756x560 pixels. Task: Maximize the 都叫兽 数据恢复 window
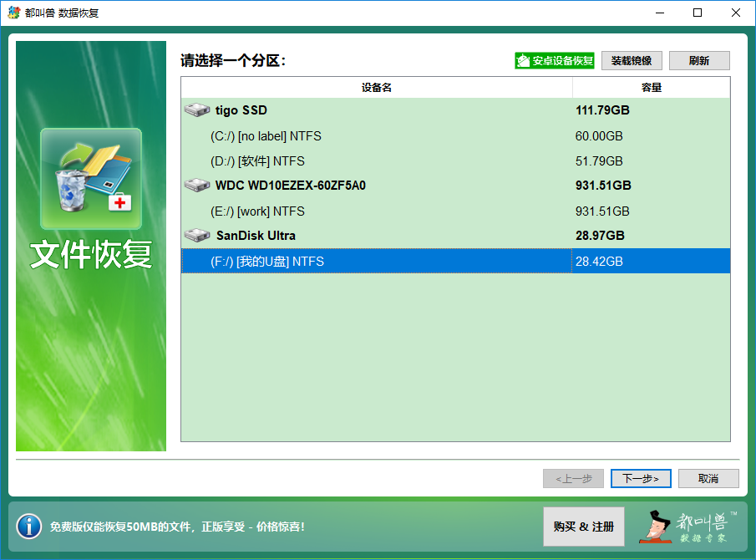click(698, 13)
